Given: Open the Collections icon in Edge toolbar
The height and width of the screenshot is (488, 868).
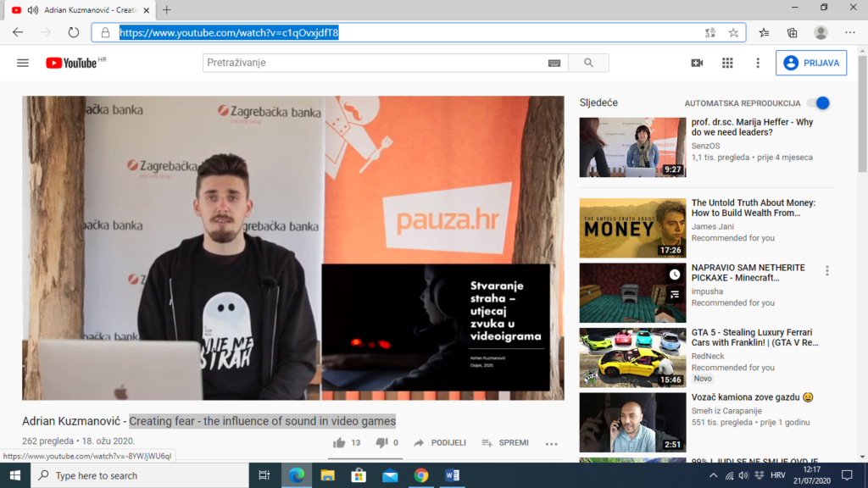Looking at the screenshot, I should point(793,33).
